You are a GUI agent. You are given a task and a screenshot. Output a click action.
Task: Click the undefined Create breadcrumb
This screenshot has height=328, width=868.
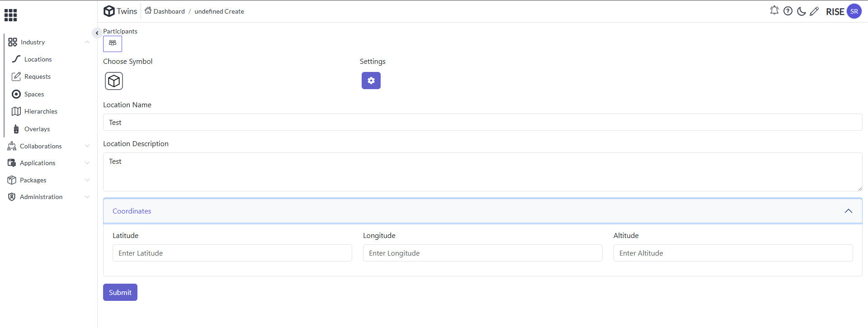click(x=219, y=11)
